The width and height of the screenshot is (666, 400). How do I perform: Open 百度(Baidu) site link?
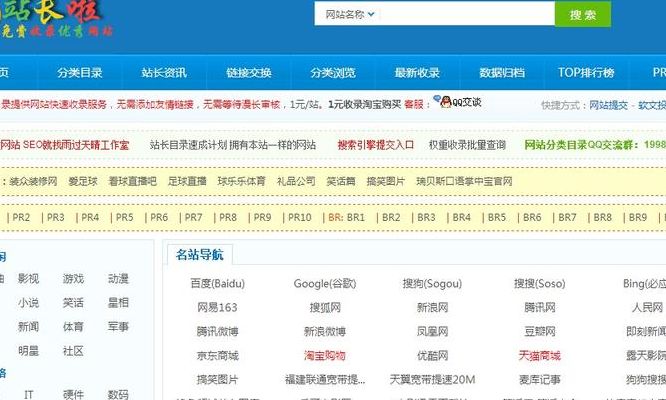(217, 283)
